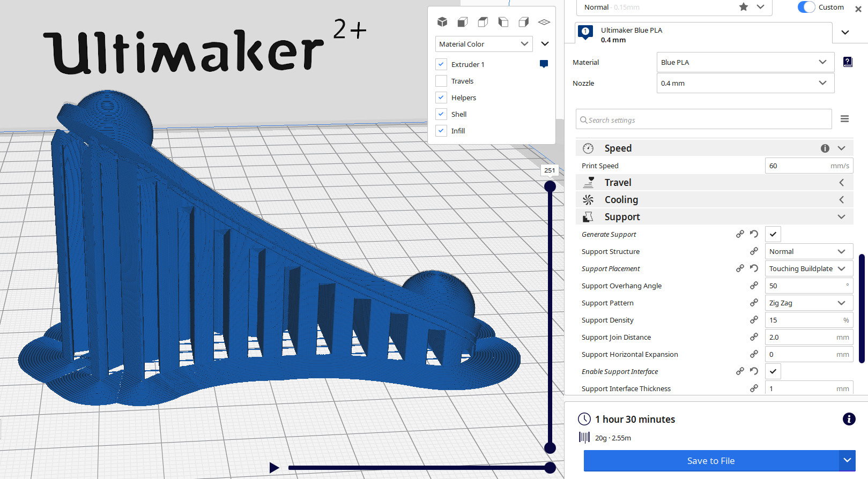Uncheck the Infill checkbox

441,131
